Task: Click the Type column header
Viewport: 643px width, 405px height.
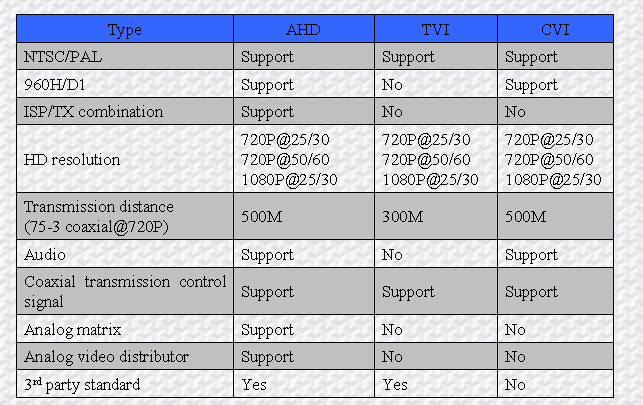Action: [x=125, y=29]
